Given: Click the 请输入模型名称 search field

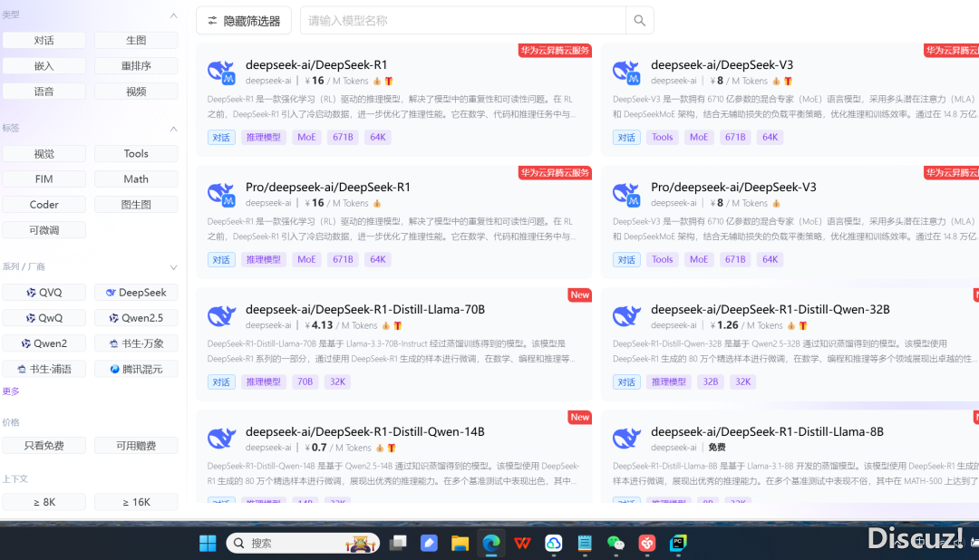Looking at the screenshot, I should (x=462, y=21).
